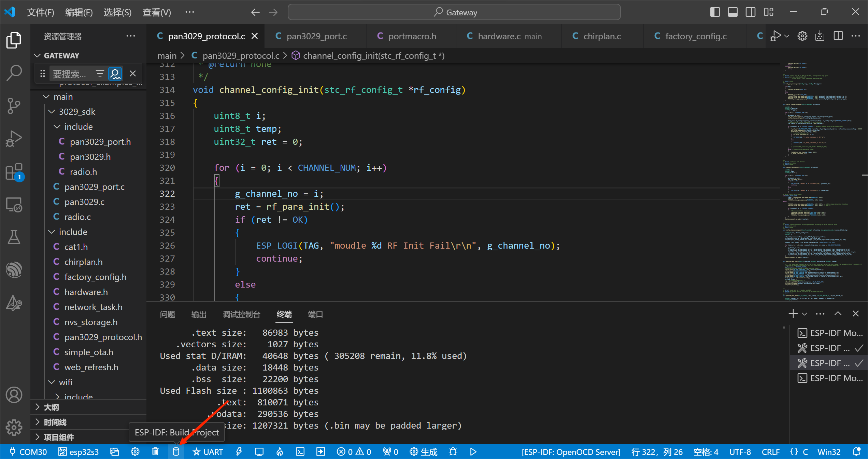Click the ESP-IDF monitor device icon
The width and height of the screenshot is (868, 459).
click(259, 452)
